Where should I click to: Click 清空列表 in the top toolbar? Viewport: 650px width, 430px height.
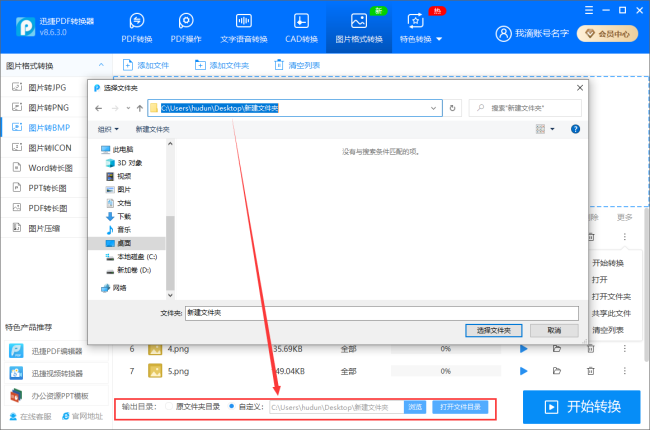click(x=297, y=65)
